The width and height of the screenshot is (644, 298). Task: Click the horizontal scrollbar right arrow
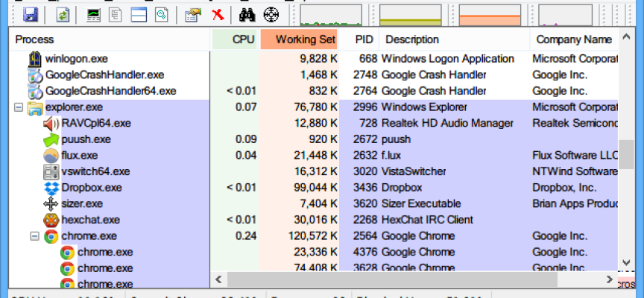610,280
